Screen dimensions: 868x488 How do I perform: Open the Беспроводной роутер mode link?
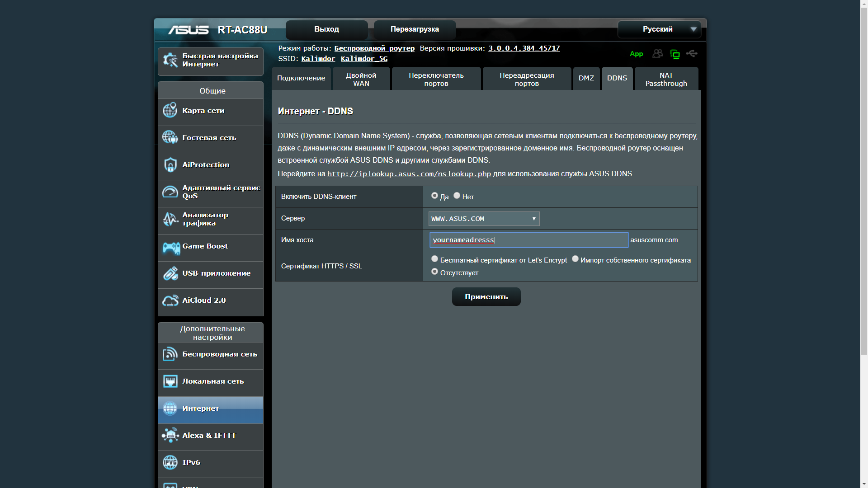coord(374,48)
